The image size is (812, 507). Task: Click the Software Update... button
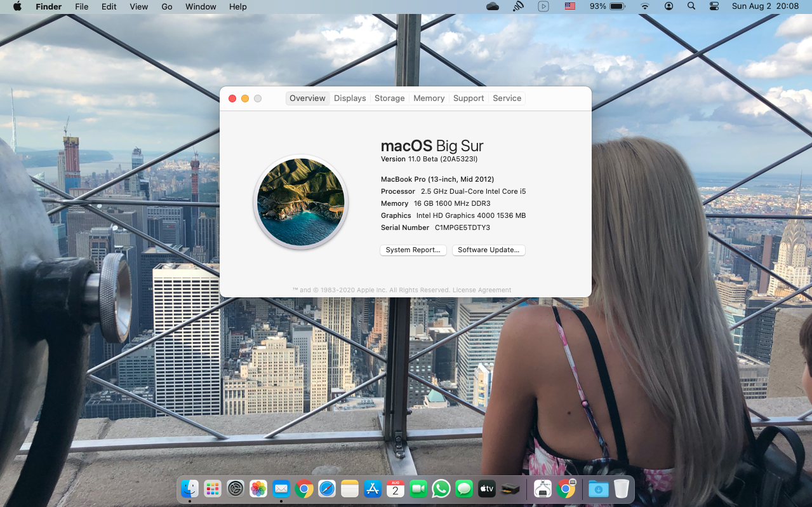(489, 250)
